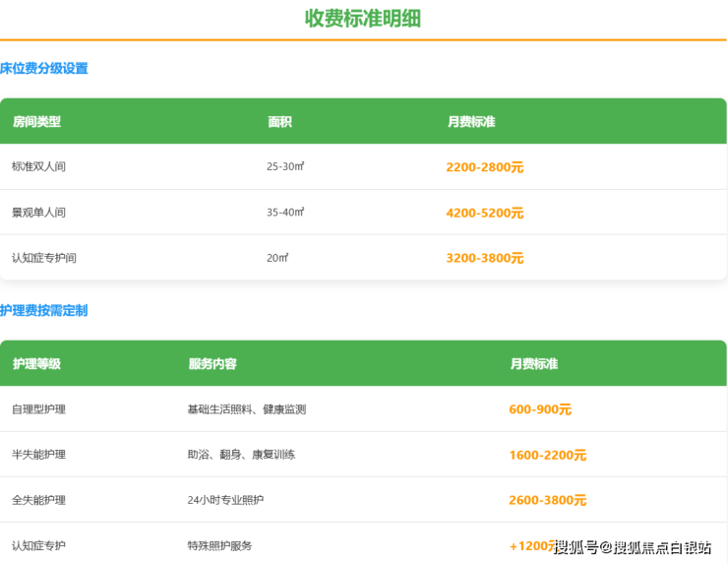Screen dimensions: 728x563
Task: Open the 护理费按需定制 section heading
Action: tap(44, 311)
